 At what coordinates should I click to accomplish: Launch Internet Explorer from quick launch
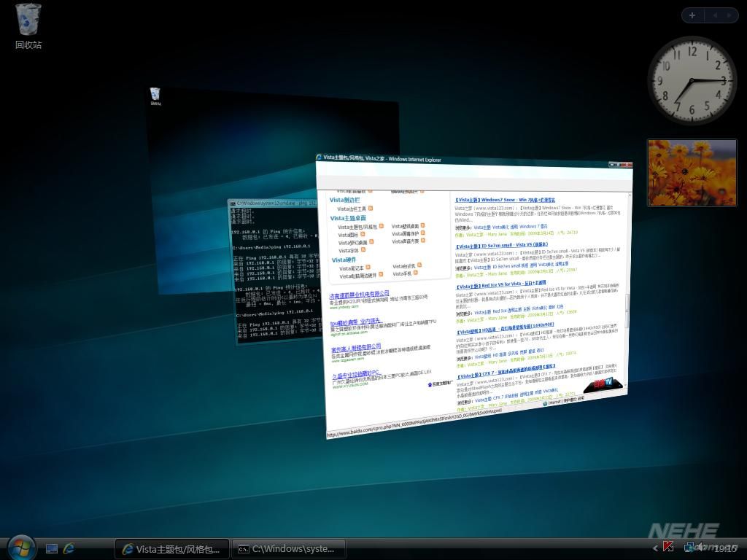pos(69,548)
